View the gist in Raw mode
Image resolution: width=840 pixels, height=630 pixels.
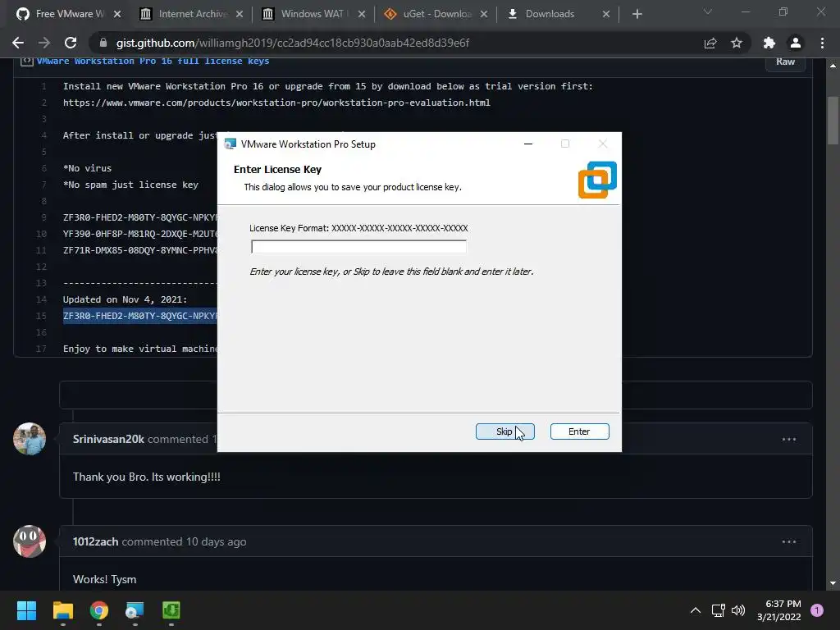785,62
